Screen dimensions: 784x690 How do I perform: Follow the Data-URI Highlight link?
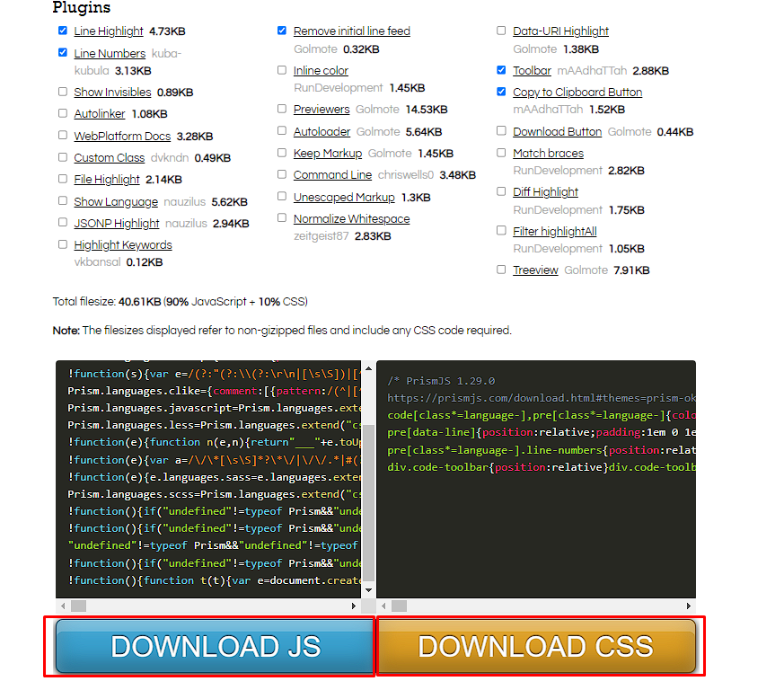click(560, 31)
